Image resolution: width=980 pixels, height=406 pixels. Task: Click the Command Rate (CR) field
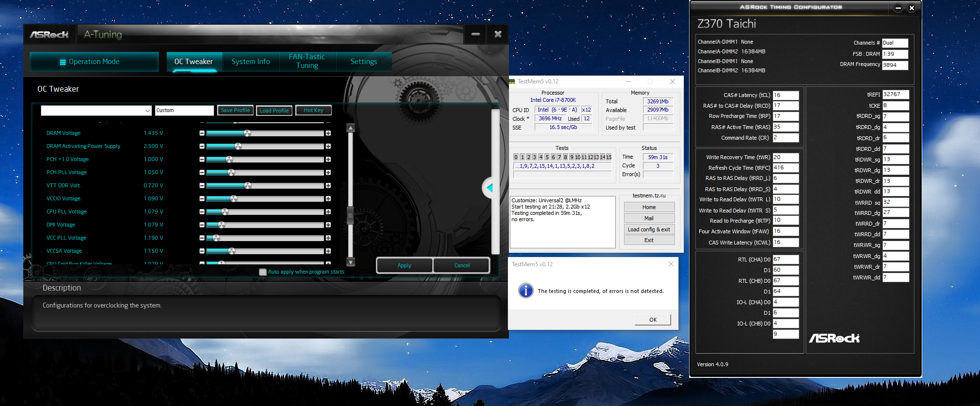coord(786,138)
